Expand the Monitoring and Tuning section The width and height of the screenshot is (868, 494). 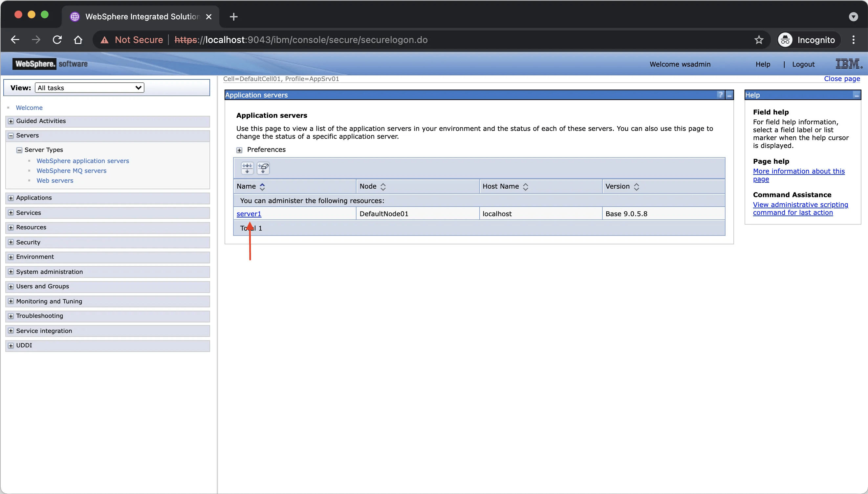coord(11,301)
